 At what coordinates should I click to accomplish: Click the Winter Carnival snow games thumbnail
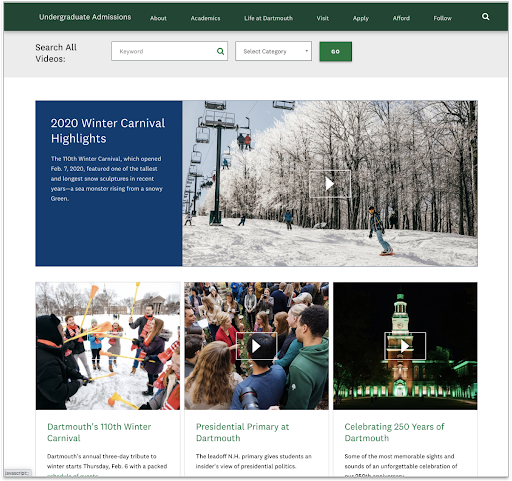click(x=108, y=346)
